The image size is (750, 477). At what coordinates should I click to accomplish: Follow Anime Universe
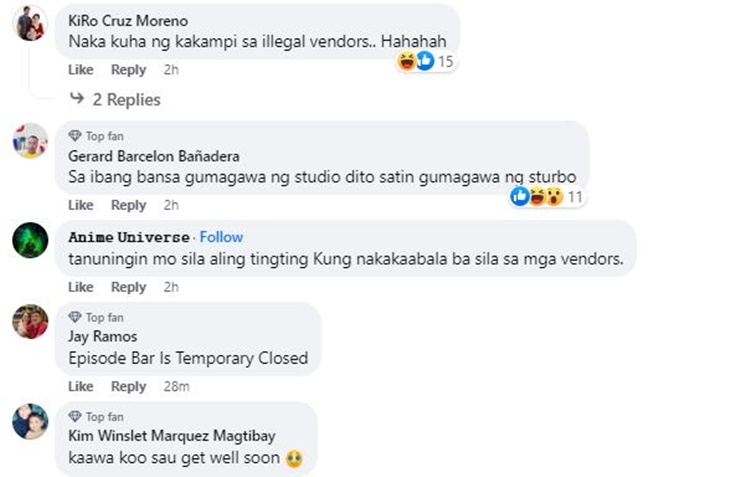[221, 237]
